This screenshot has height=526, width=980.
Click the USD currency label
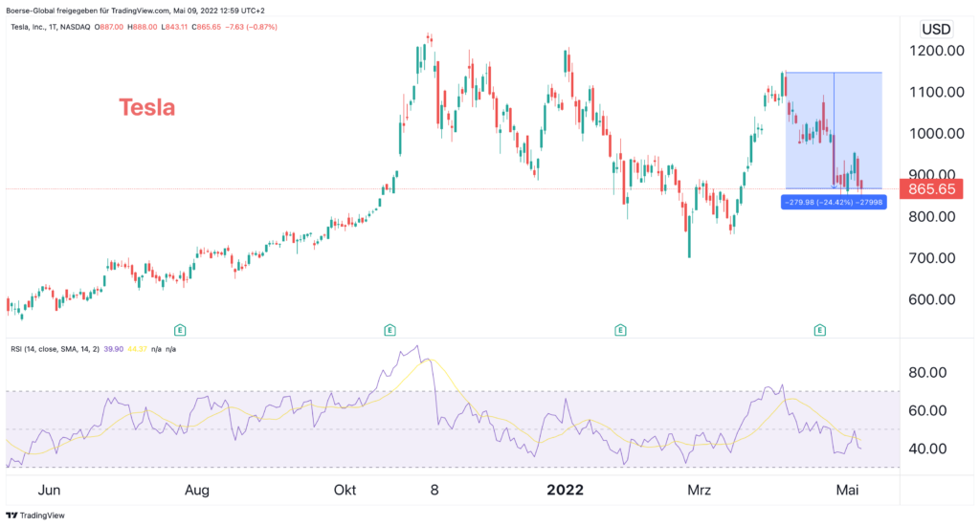[x=936, y=30]
